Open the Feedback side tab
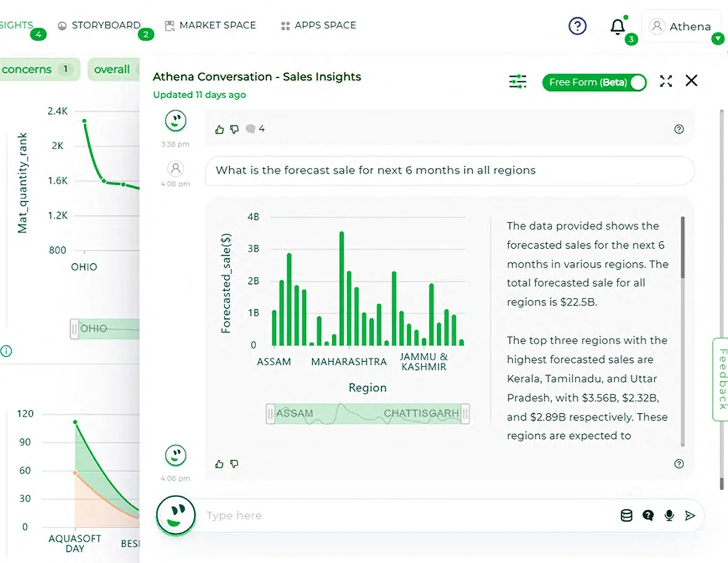Viewport: 728px width, 563px height. tap(721, 379)
